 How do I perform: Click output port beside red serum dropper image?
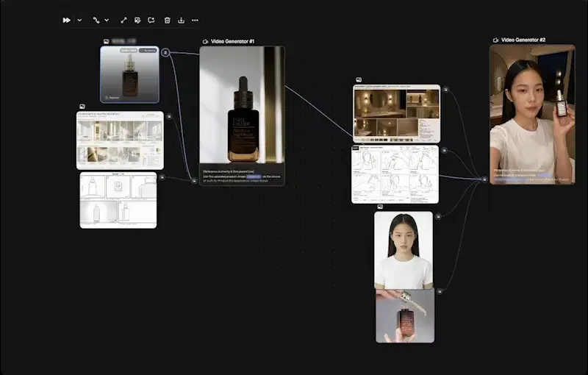(440, 291)
